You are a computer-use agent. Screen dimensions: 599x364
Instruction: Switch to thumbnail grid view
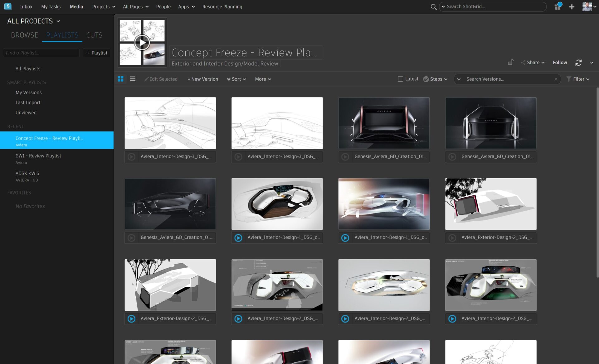[x=120, y=79]
